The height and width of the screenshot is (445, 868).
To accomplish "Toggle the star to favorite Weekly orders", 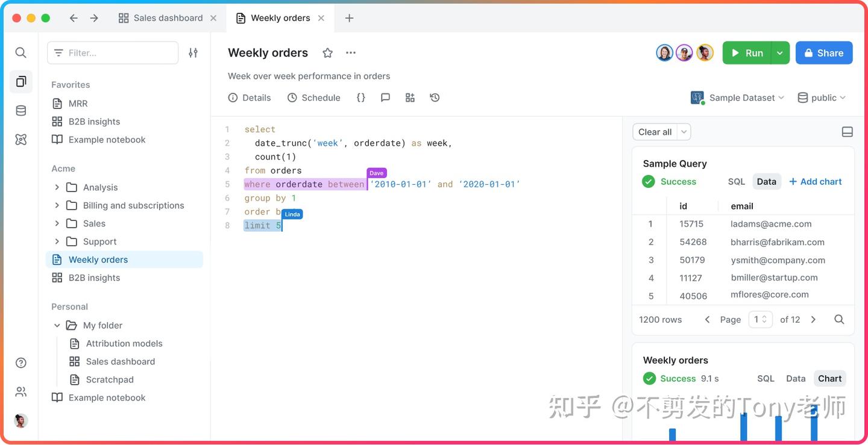I will tap(327, 52).
